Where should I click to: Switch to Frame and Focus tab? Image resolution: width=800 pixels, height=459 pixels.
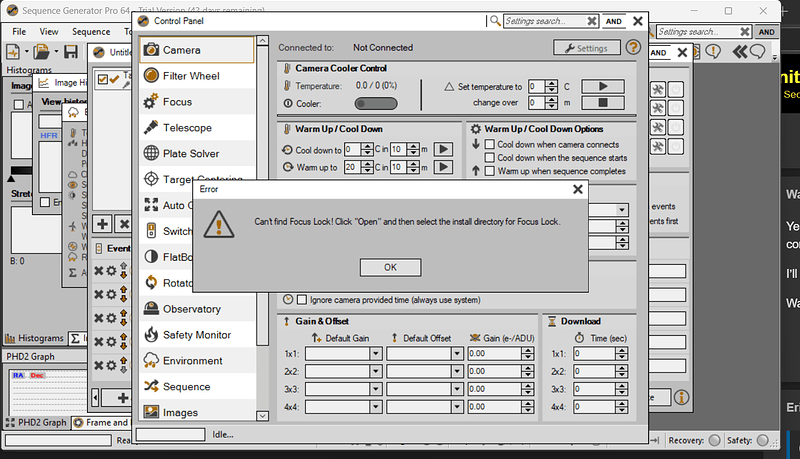point(101,422)
